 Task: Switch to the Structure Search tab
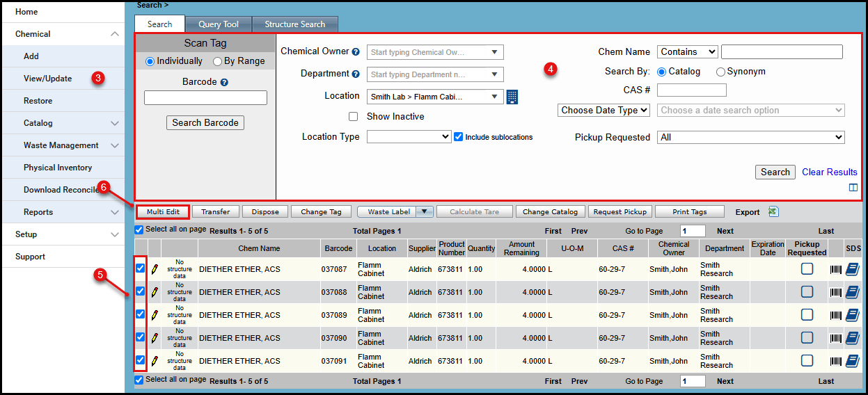295,24
